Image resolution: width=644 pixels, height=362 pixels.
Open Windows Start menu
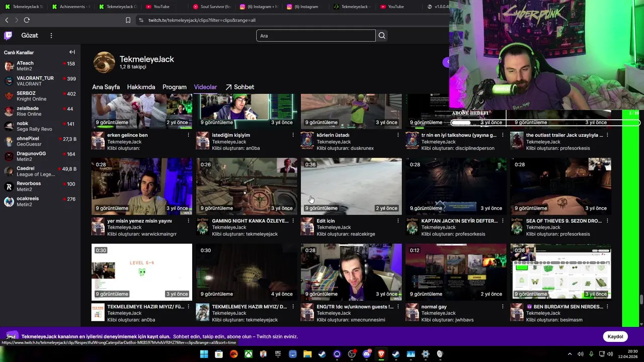click(204, 354)
